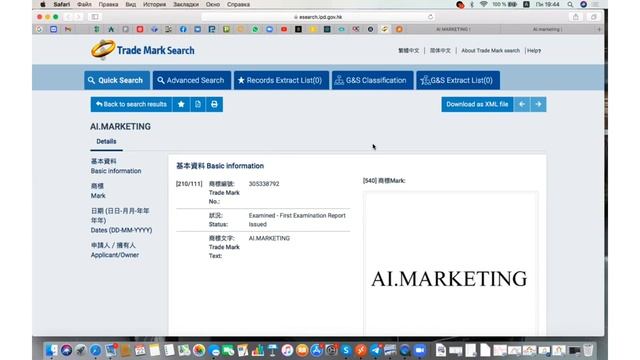Open Keynote from the Dock
The width and height of the screenshot is (640, 360).
pyautogui.click(x=272, y=350)
